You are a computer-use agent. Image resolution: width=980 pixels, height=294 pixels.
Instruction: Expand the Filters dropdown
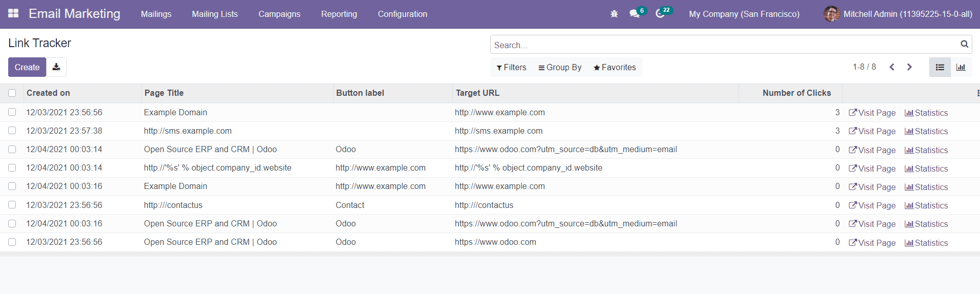(511, 68)
